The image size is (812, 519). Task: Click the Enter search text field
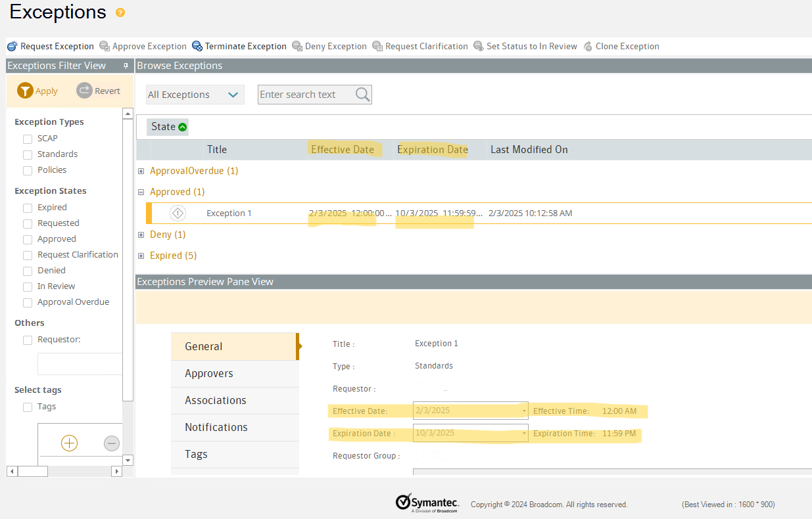[x=305, y=95]
